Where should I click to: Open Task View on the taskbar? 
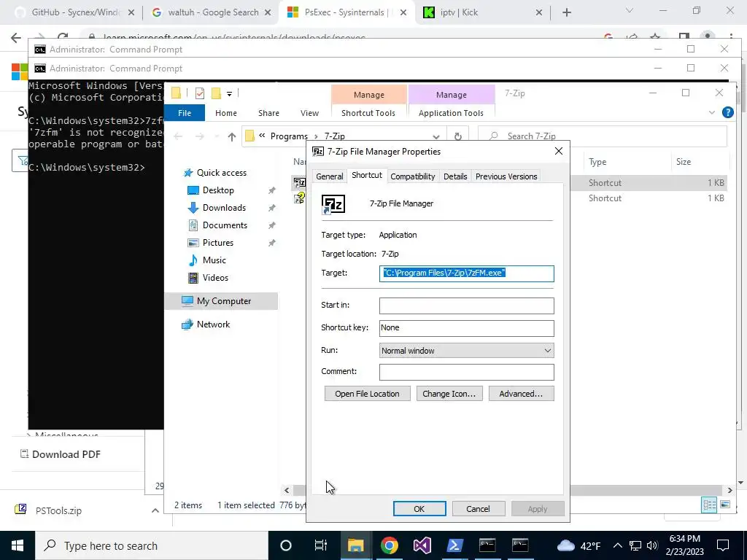[321, 545]
